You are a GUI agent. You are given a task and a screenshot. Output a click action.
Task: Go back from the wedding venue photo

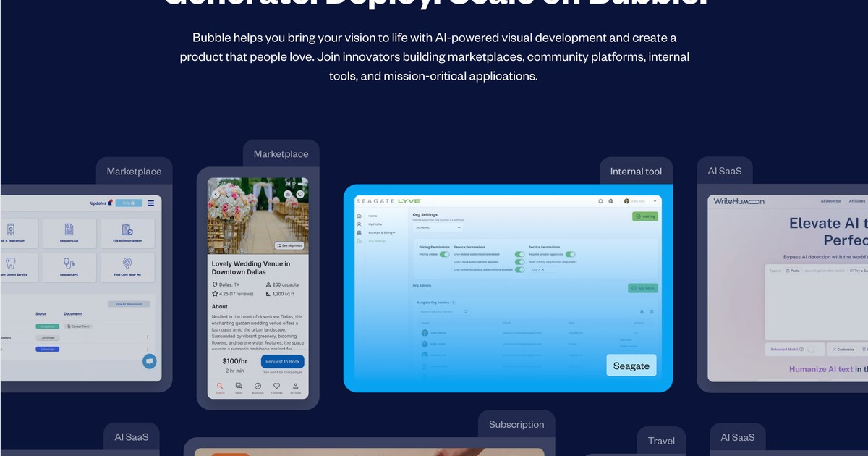pyautogui.click(x=216, y=194)
